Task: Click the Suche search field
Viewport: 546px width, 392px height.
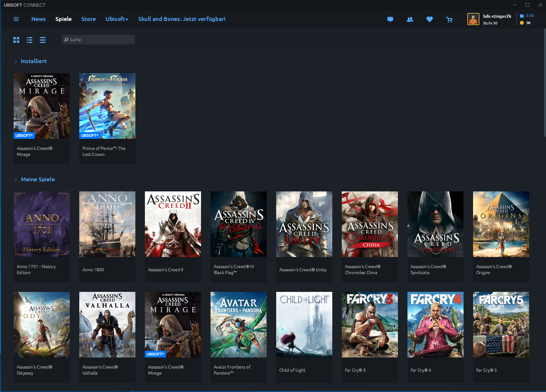Action: pyautogui.click(x=98, y=40)
